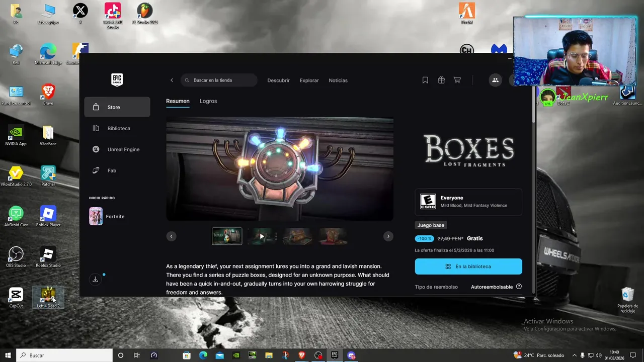Image resolution: width=644 pixels, height=362 pixels.
Task: Show next media with right carousel arrow
Action: [388, 236]
